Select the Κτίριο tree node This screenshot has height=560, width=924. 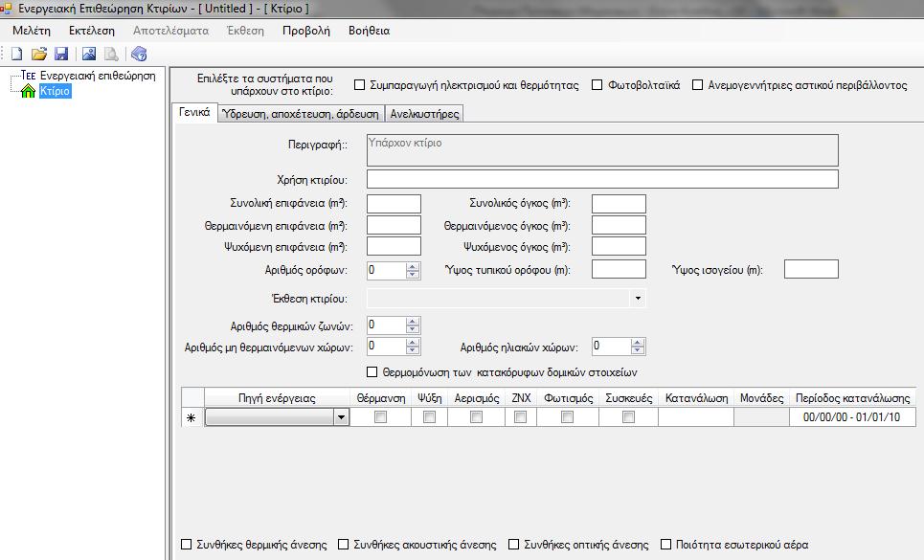click(55, 91)
